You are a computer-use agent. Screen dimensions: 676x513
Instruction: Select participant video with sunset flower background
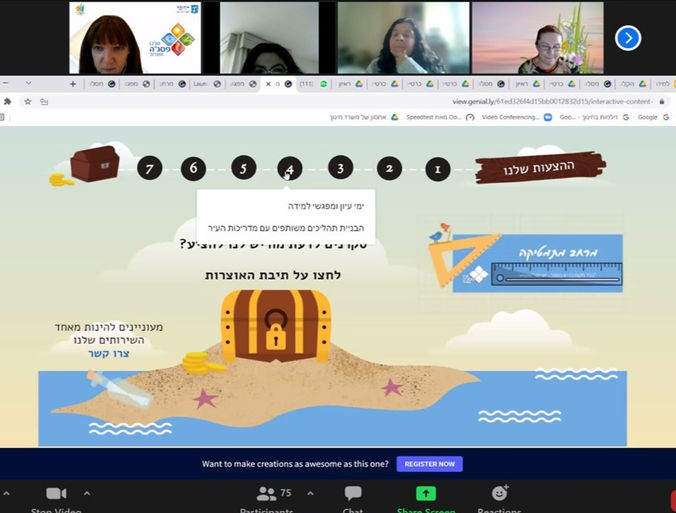[537, 38]
